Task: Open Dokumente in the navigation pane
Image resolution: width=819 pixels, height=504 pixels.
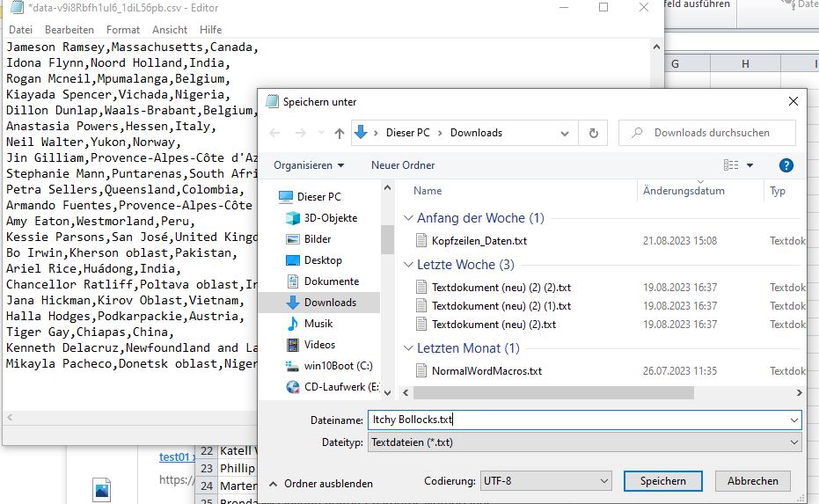Action: click(331, 281)
